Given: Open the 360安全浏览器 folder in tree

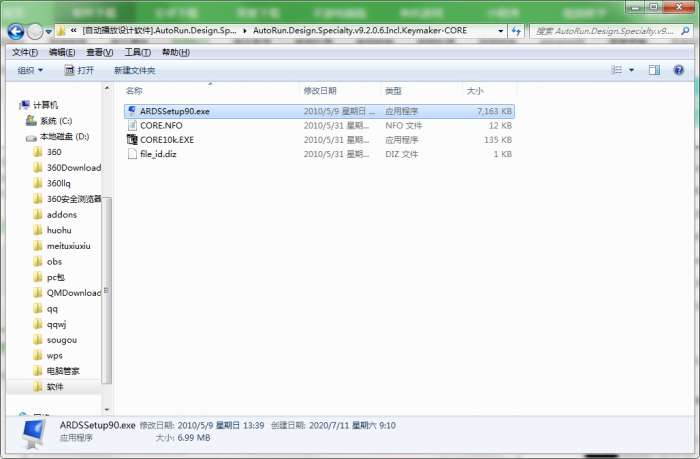Looking at the screenshot, I should pyautogui.click(x=74, y=199).
